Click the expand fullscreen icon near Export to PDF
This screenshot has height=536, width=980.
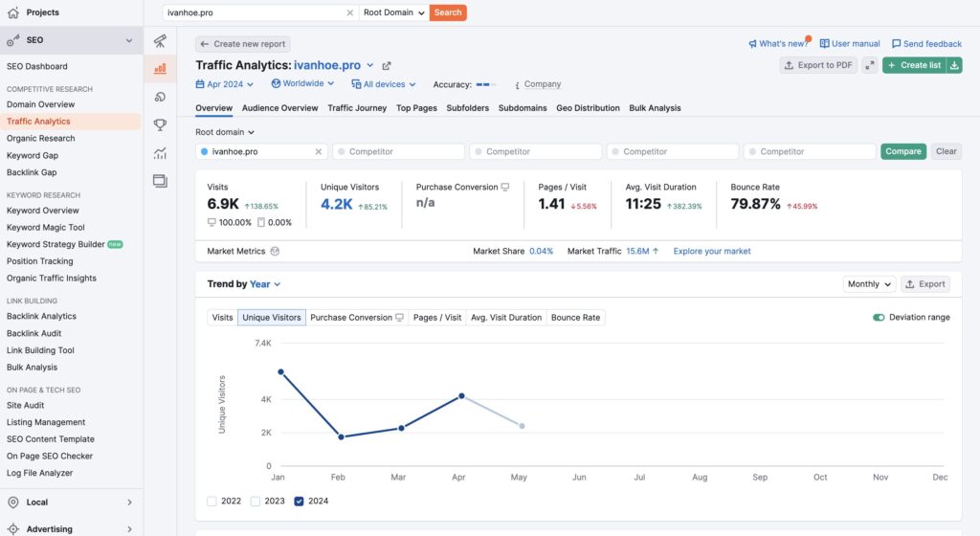pos(869,65)
